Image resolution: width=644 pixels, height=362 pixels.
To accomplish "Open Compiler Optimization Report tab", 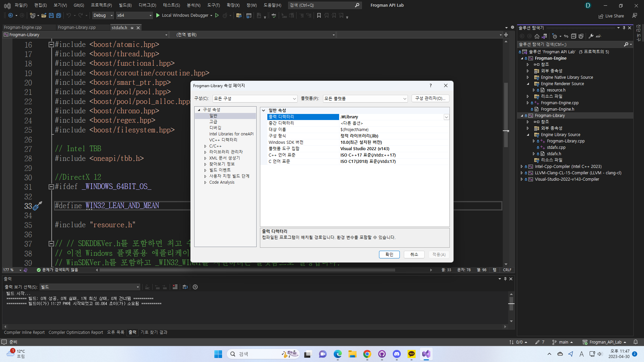I will point(76,332).
